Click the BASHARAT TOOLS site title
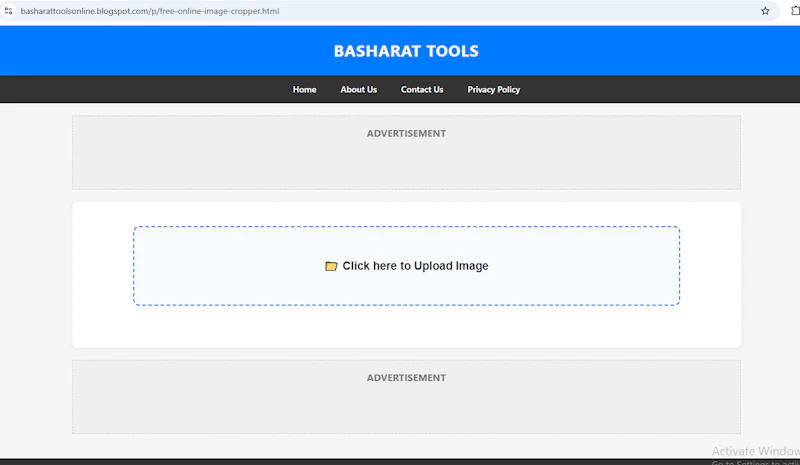 pos(406,51)
